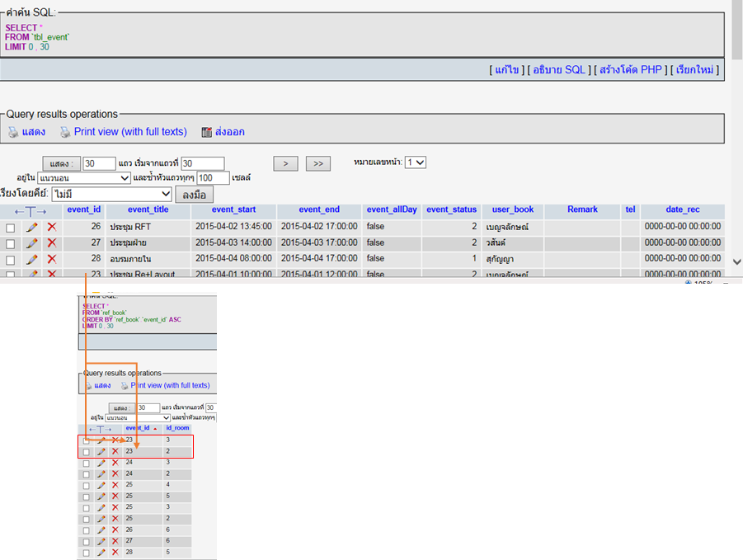Open the page number dropdown
Viewport: 743px width, 560px height.
[x=416, y=162]
